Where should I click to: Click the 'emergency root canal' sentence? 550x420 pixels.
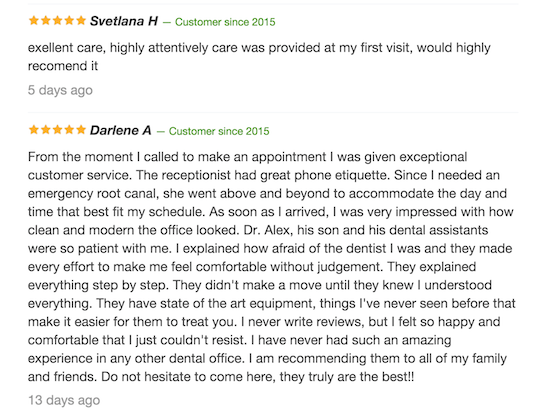(x=267, y=193)
